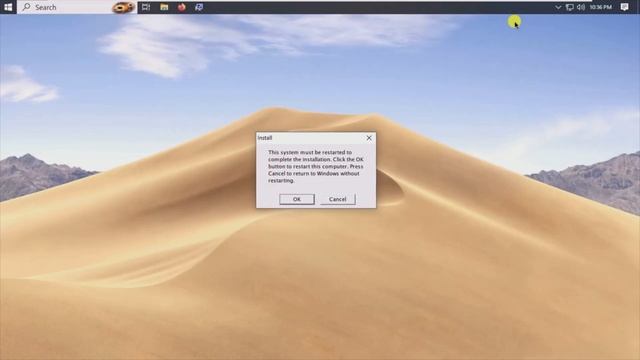Screen dimensions: 640x360
Task: Open the blue installer taskbar icon
Action: tap(199, 7)
